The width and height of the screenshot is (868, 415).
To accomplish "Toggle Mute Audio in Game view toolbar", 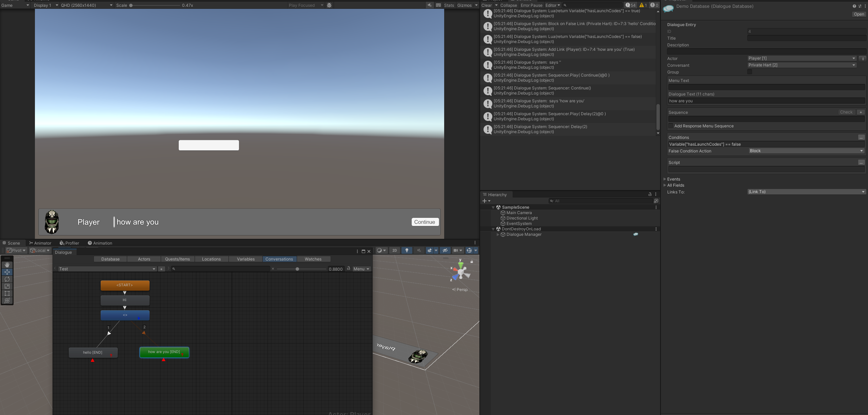I will click(430, 5).
